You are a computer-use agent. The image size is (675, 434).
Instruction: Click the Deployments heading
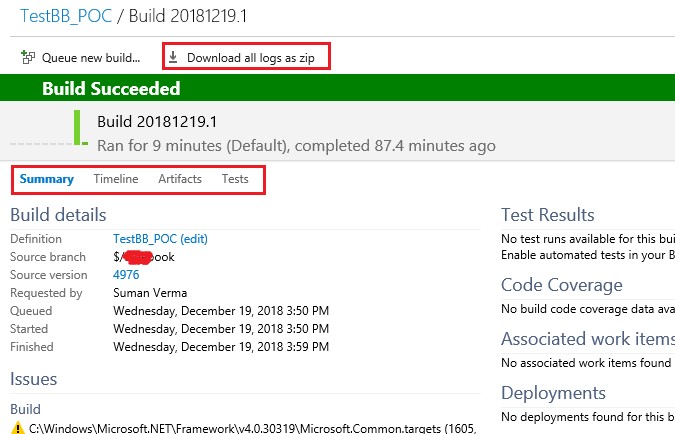[x=553, y=393]
